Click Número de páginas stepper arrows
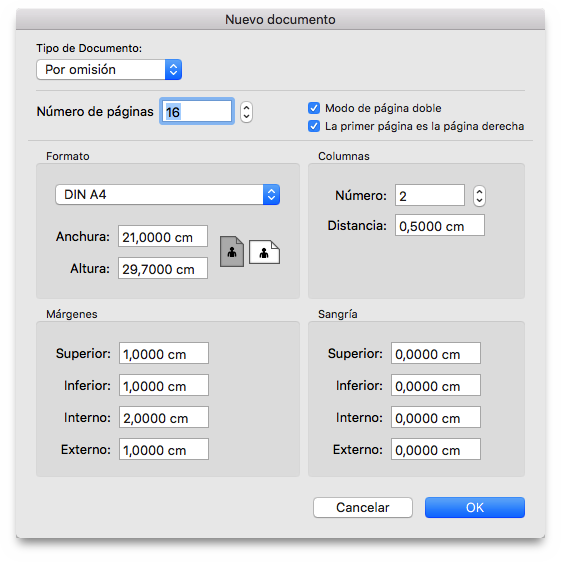 [x=246, y=112]
